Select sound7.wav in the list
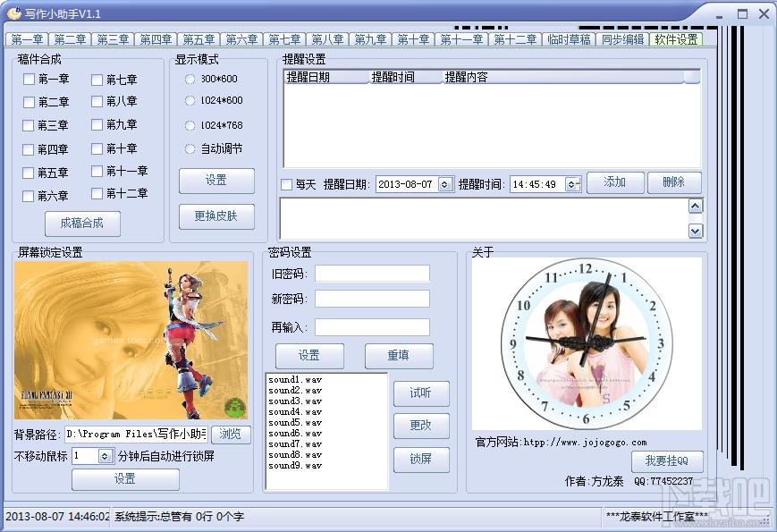This screenshot has height=532, width=777. [295, 444]
